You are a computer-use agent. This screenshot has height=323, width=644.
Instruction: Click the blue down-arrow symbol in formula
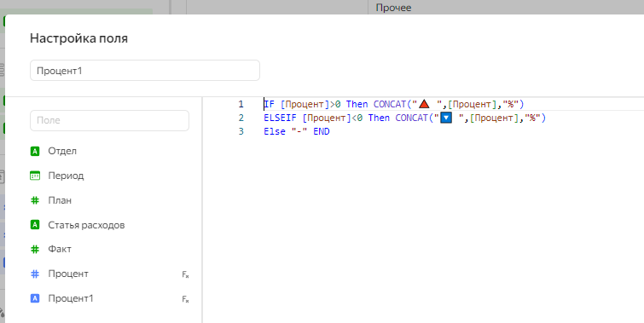[x=446, y=118]
